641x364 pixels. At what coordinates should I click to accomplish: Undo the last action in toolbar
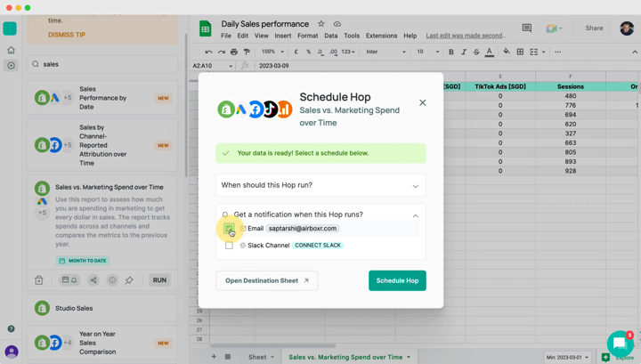click(x=209, y=52)
